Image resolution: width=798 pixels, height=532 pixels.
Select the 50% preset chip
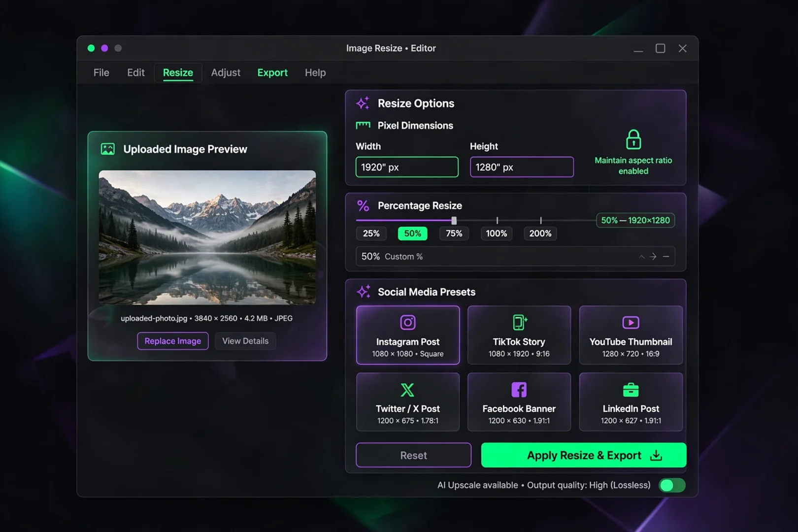pyautogui.click(x=413, y=233)
